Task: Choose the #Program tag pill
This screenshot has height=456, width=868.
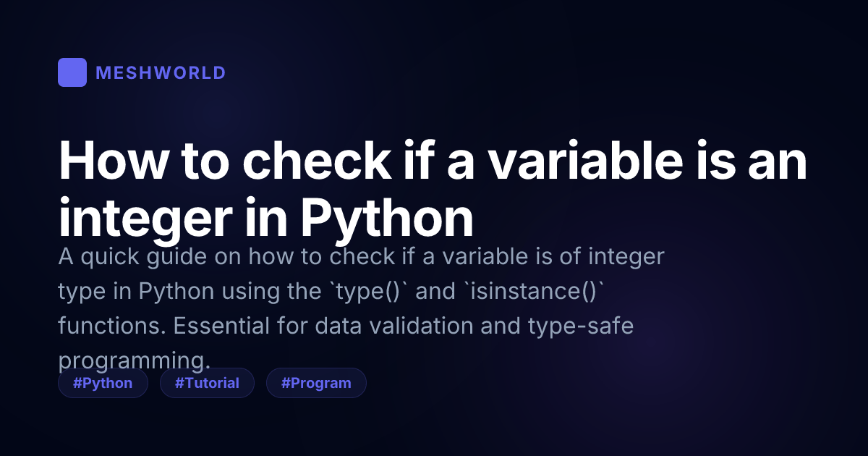Action: coord(316,383)
